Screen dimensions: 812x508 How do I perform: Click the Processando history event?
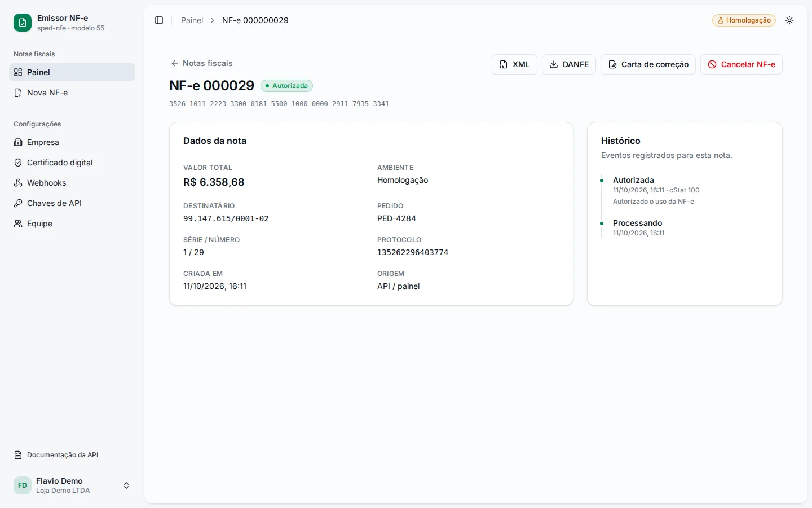click(637, 223)
